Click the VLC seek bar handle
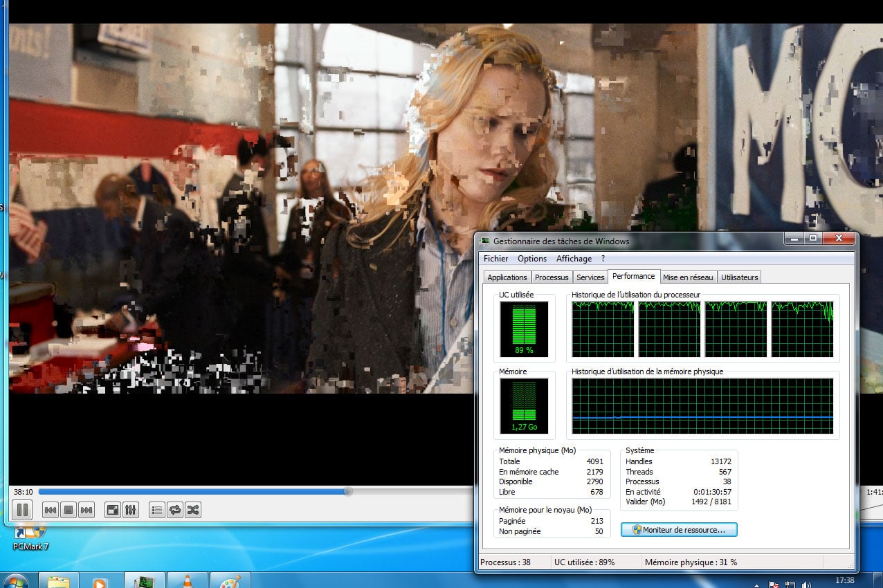Image resolution: width=883 pixels, height=588 pixels. coord(349,492)
